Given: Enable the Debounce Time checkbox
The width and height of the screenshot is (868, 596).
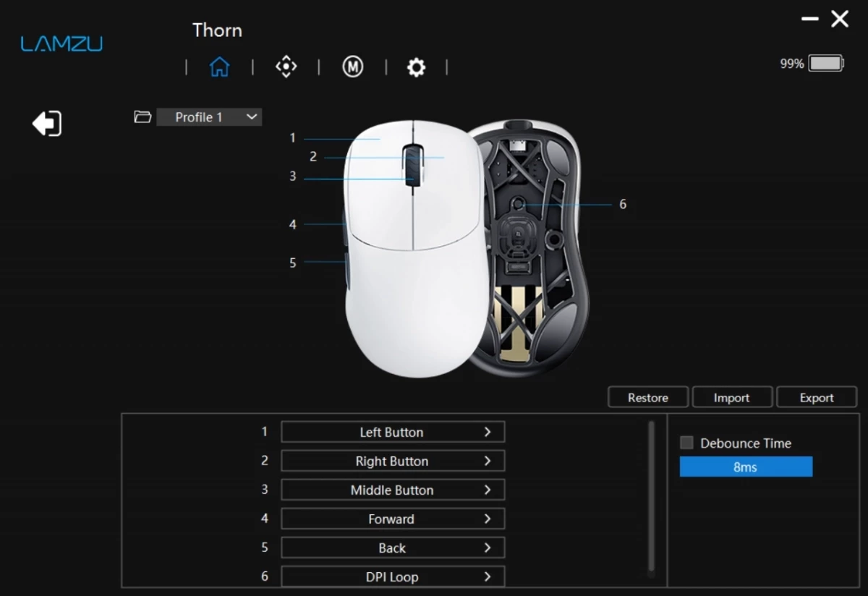Looking at the screenshot, I should pos(686,443).
